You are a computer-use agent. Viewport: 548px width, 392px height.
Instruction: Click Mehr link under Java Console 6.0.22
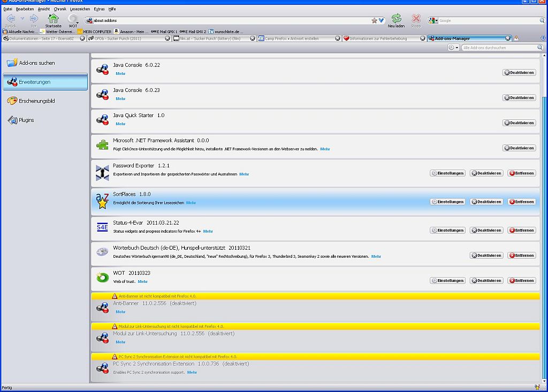point(120,73)
